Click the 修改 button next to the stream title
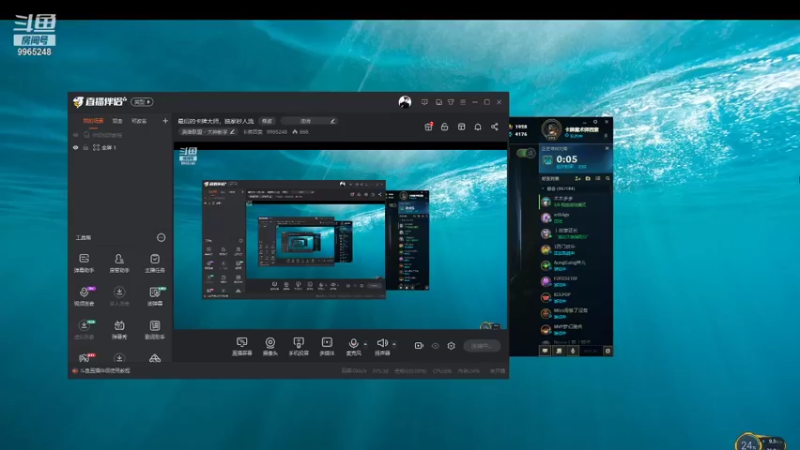Image resolution: width=800 pixels, height=450 pixels. (x=267, y=121)
